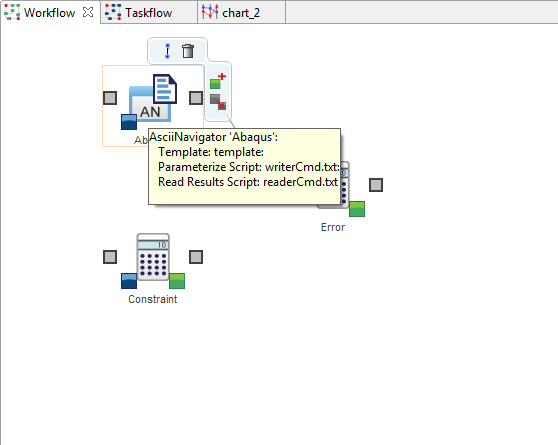Click gray left connector of Constraint node

point(110,257)
